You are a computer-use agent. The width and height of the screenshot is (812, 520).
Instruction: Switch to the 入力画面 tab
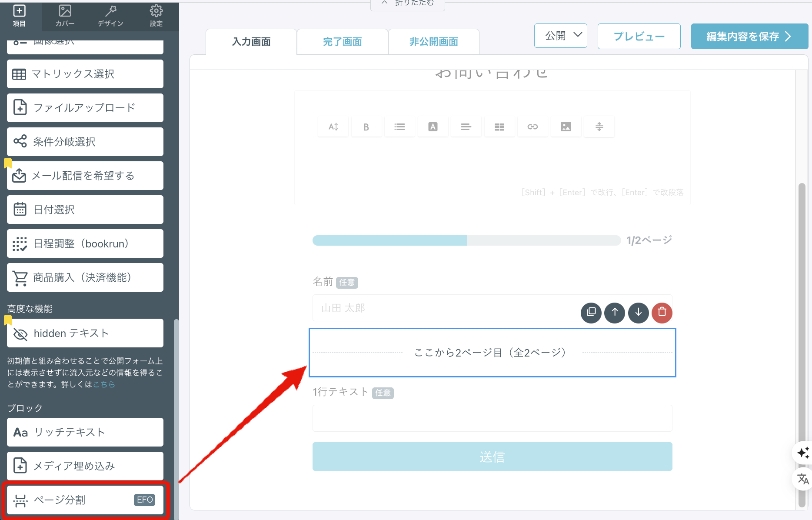(x=251, y=42)
